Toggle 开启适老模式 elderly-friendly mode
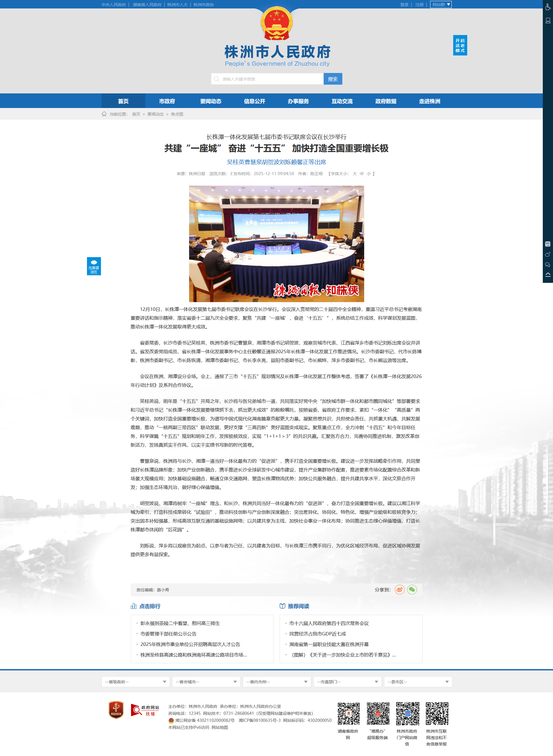The width and height of the screenshot is (553, 756). click(x=460, y=46)
